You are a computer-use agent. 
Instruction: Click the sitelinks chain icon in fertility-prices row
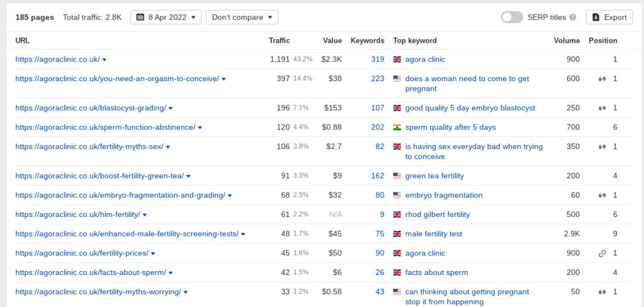pos(602,254)
